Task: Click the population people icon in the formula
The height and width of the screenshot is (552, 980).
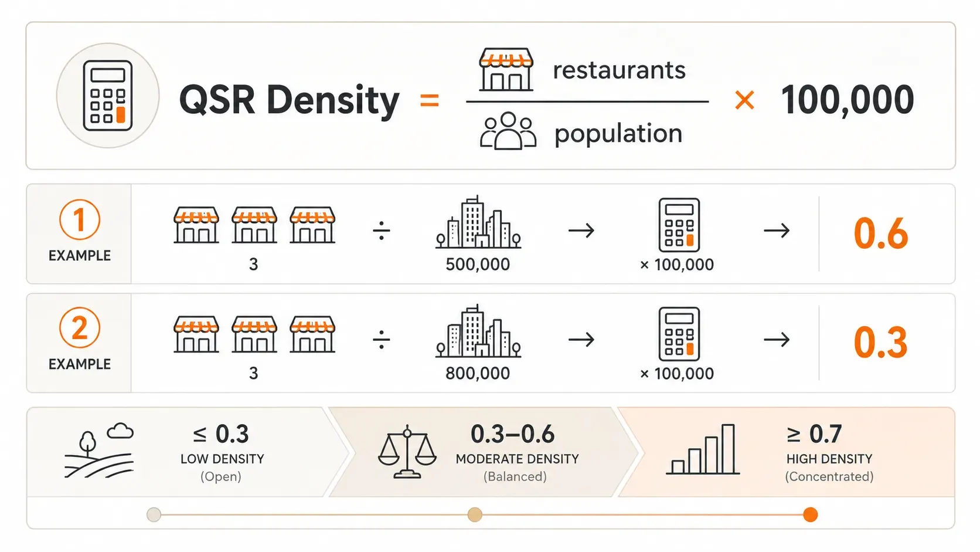Action: (x=508, y=131)
